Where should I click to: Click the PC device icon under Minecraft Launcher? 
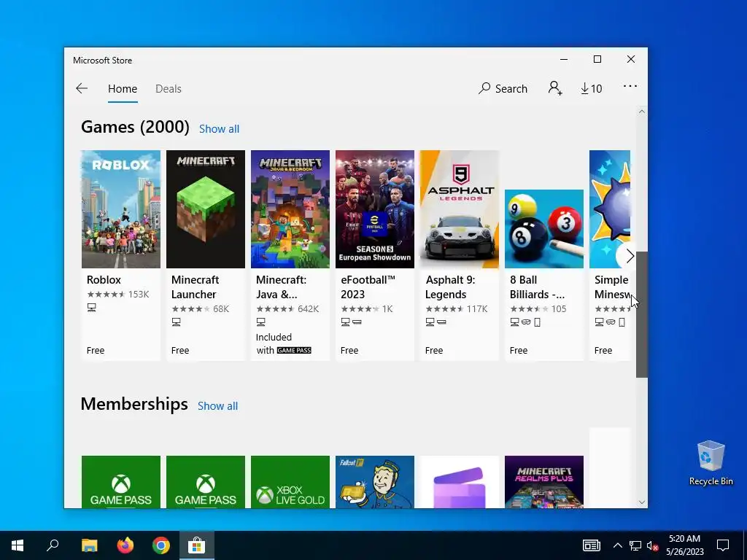pos(177,322)
